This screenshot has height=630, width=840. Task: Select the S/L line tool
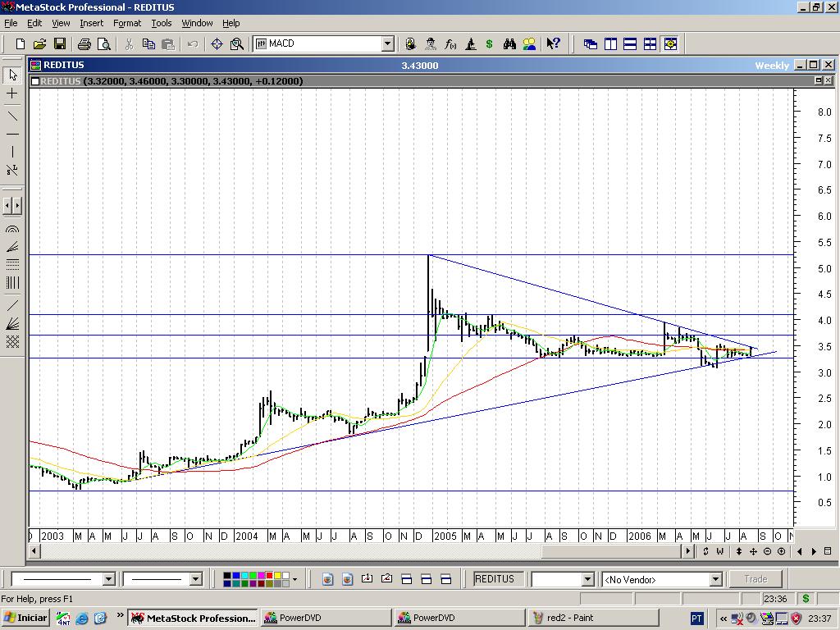pos(12,171)
